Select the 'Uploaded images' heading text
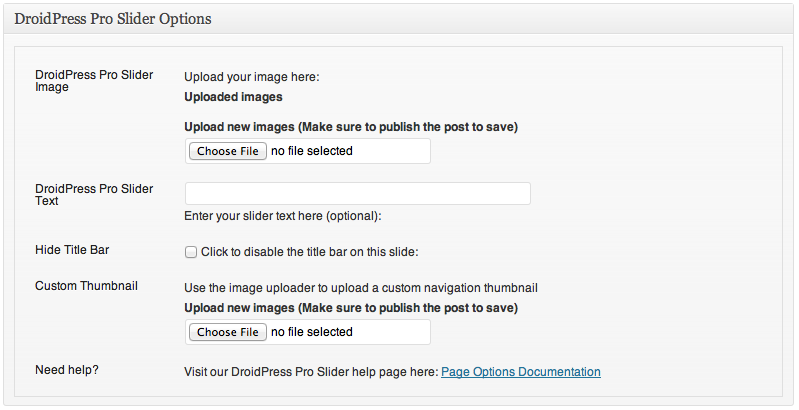The image size is (799, 410). tap(233, 97)
